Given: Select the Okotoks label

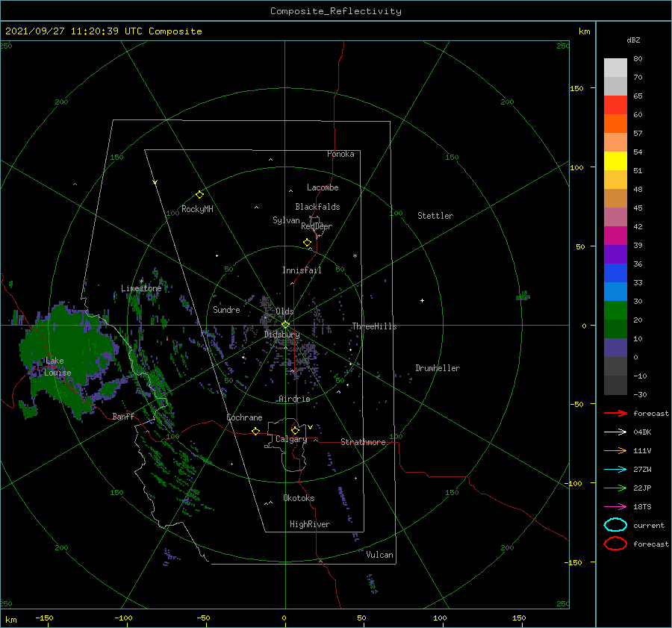Looking at the screenshot, I should (x=299, y=498).
